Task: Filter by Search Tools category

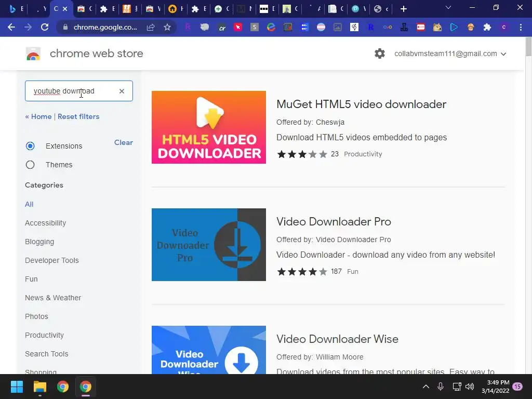Action: coord(46,353)
